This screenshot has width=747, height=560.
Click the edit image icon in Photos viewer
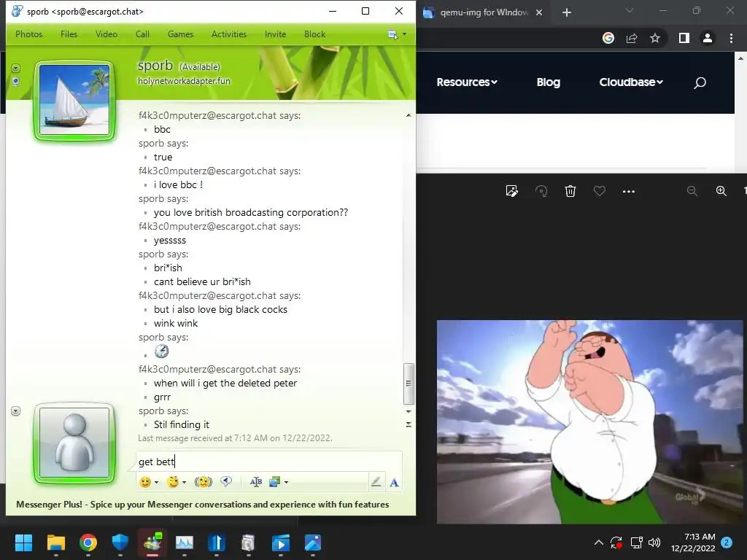coord(511,191)
